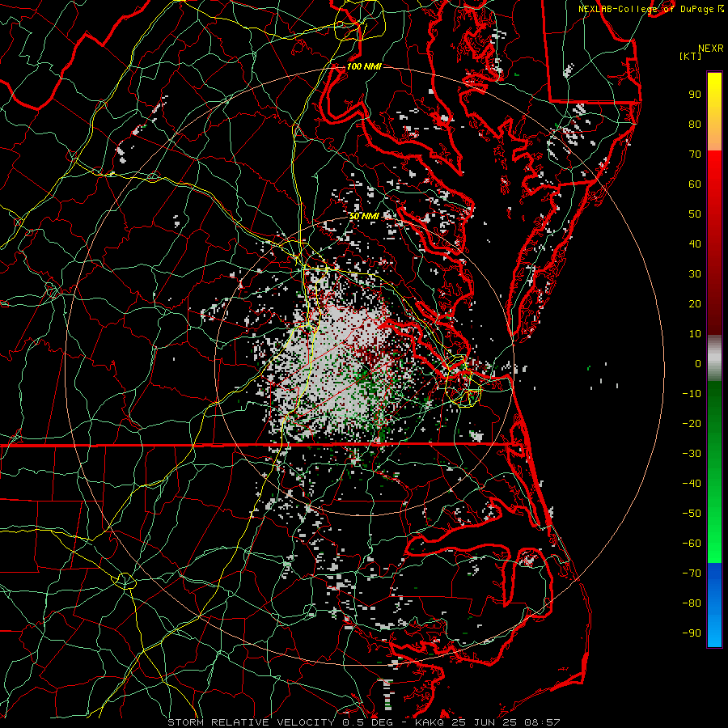Click the 50 NMI range ring label

click(x=364, y=216)
